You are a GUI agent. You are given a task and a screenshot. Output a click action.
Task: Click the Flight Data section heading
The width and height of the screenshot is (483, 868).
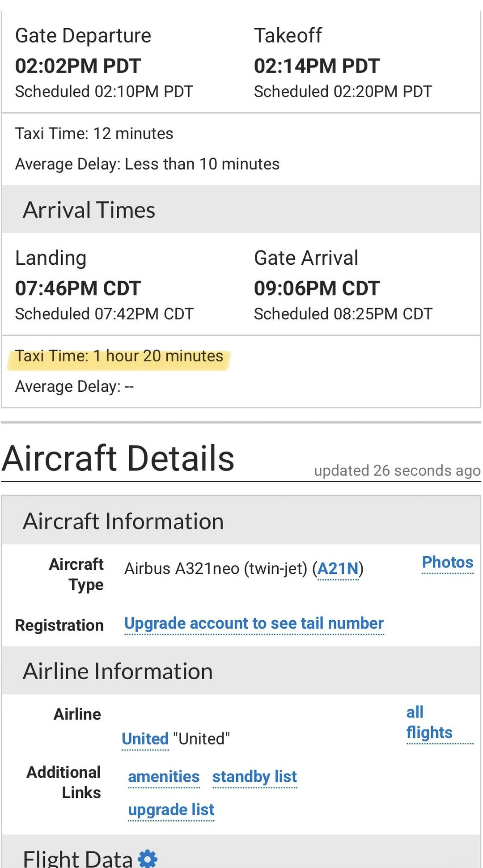[77, 859]
